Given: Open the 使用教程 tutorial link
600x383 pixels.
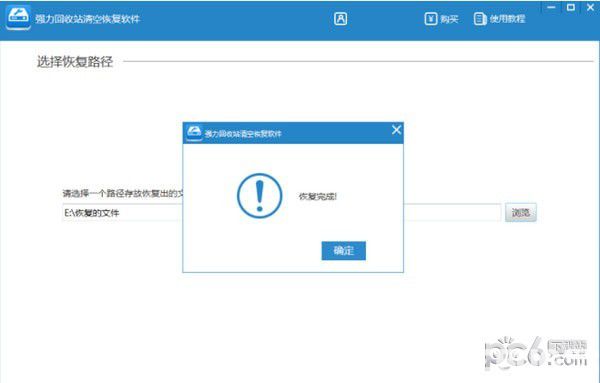Looking at the screenshot, I should (x=499, y=19).
